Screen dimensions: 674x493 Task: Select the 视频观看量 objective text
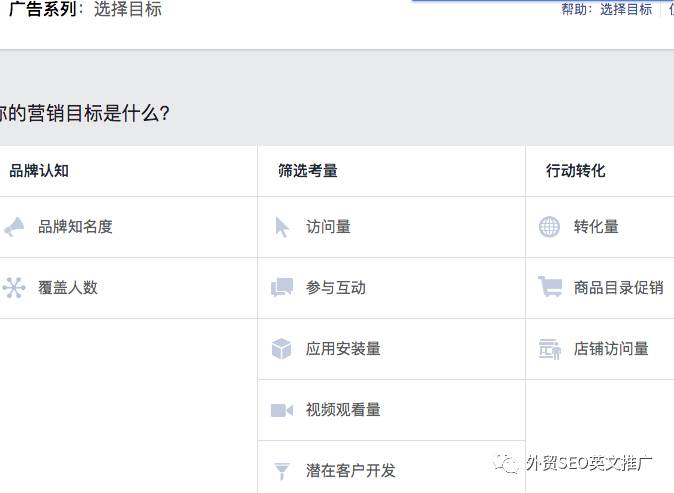click(343, 410)
